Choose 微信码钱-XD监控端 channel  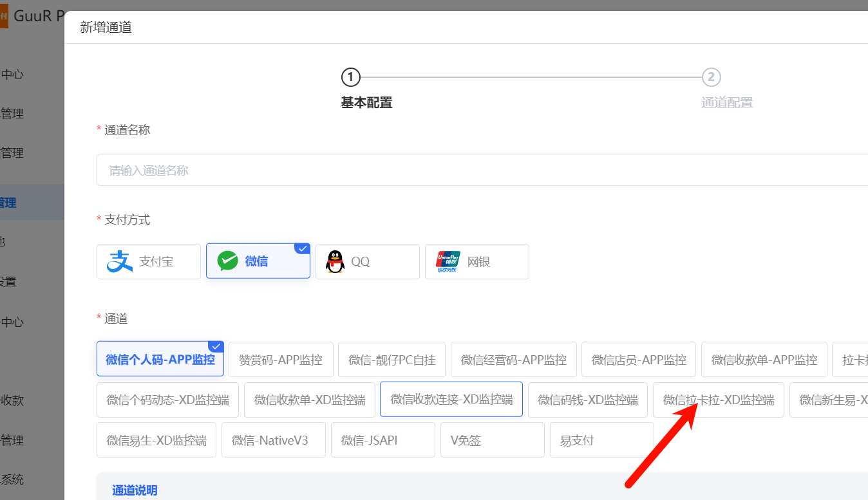[x=588, y=400]
